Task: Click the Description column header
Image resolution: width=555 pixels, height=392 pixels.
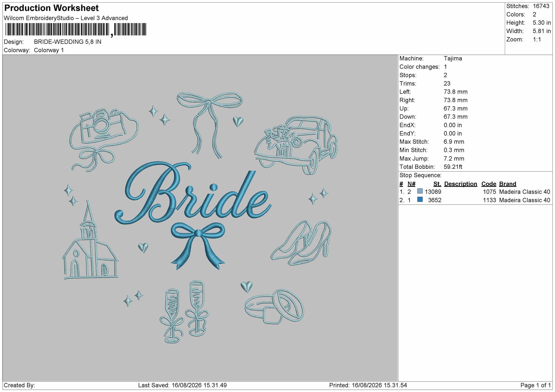Action: point(461,184)
